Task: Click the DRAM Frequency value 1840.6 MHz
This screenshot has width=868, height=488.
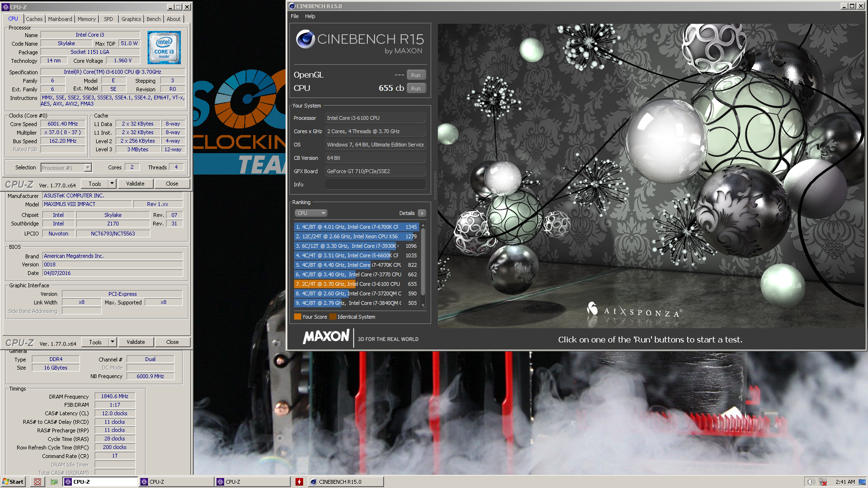Action: coord(115,396)
